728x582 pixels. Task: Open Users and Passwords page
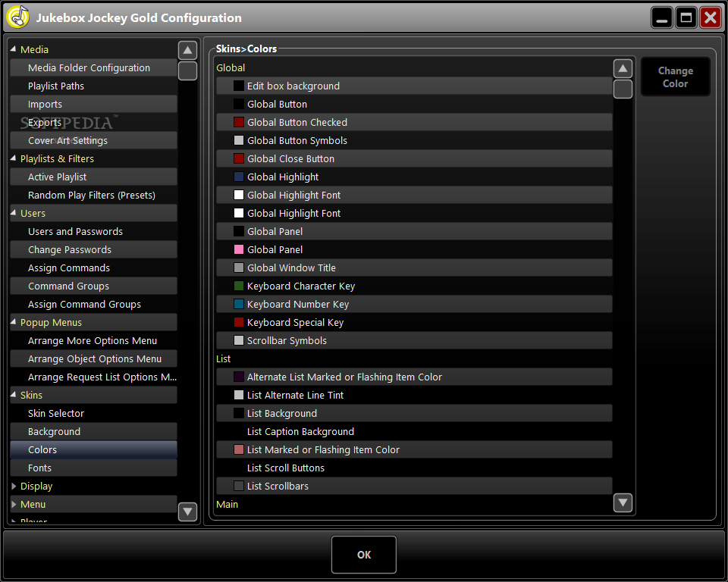pos(93,231)
